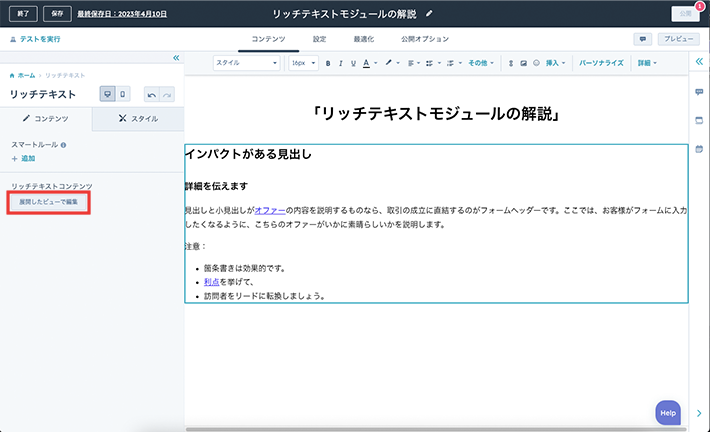
Task: Switch to the 最適化 tab
Action: coord(364,39)
